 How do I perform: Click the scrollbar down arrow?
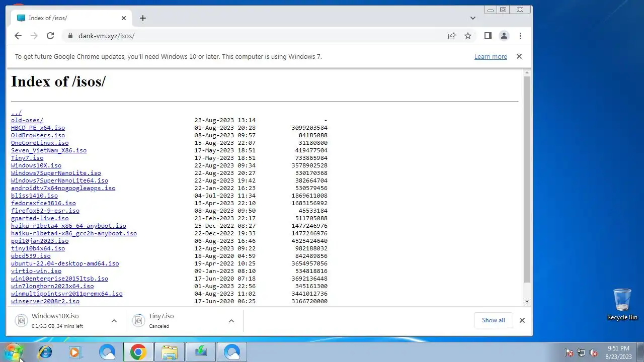pyautogui.click(x=527, y=301)
